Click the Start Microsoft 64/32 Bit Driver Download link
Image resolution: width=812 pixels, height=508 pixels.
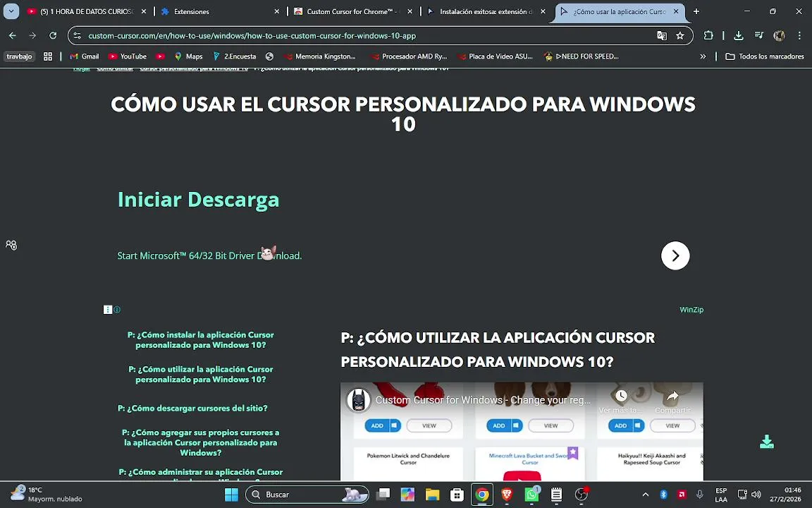pos(209,255)
